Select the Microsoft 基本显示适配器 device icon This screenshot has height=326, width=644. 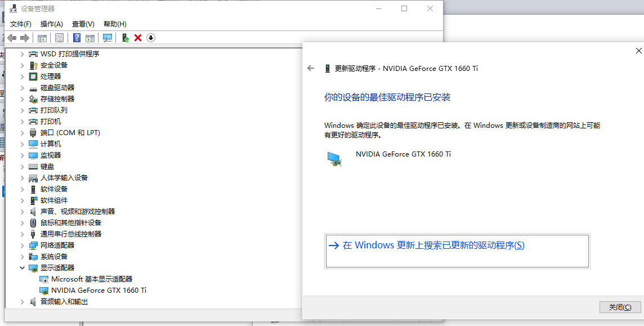tap(44, 279)
